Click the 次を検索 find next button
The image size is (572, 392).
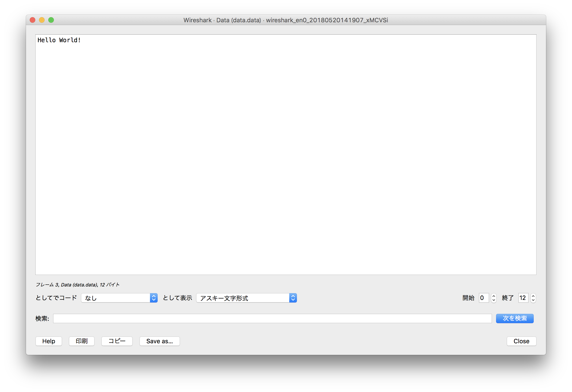[515, 318]
